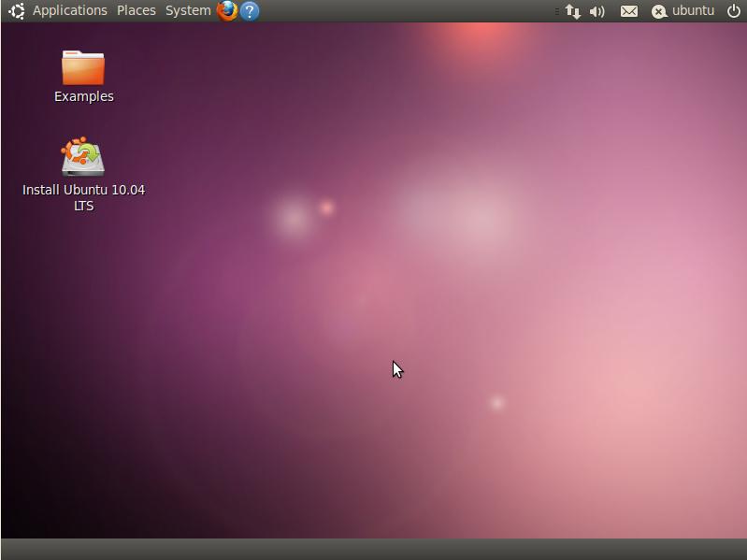The height and width of the screenshot is (560, 747).
Task: Open the Applications menu
Action: point(69,10)
